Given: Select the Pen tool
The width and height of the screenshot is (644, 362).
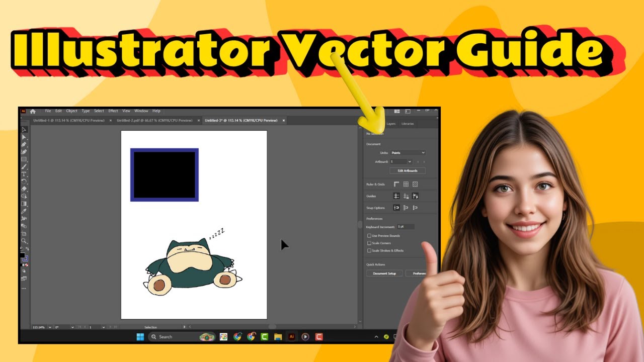Looking at the screenshot, I should pyautogui.click(x=24, y=144).
